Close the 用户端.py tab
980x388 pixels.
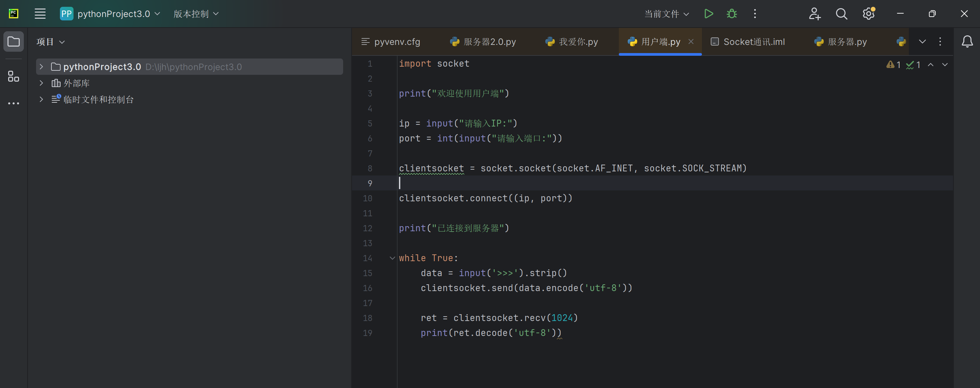[691, 41]
